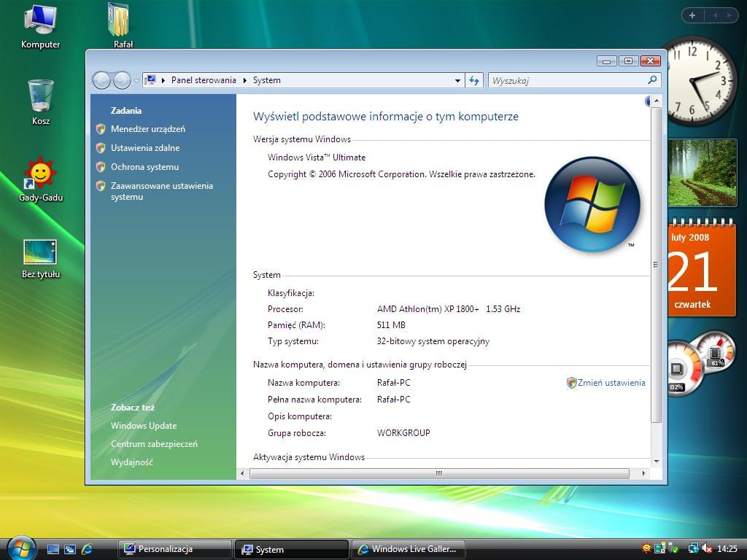The image size is (747, 560).
Task: Click the horizontal scrollbar right arrow
Action: (644, 473)
